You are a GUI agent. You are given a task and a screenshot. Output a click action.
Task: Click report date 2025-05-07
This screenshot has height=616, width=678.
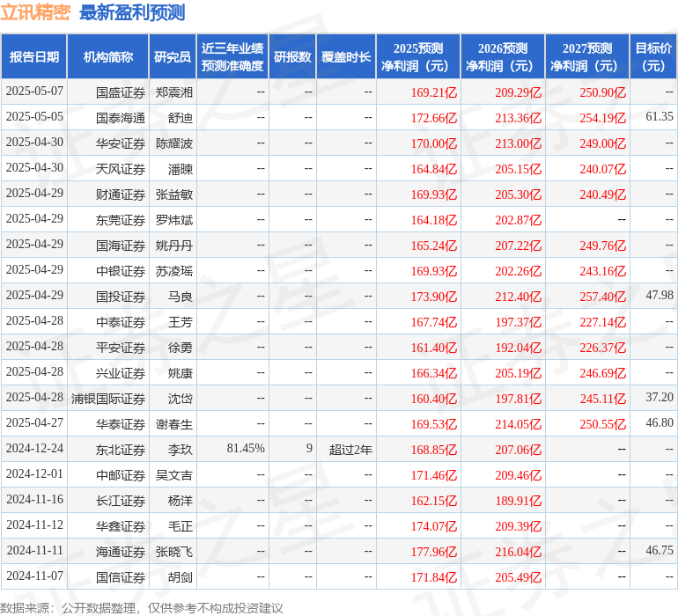tap(34, 91)
